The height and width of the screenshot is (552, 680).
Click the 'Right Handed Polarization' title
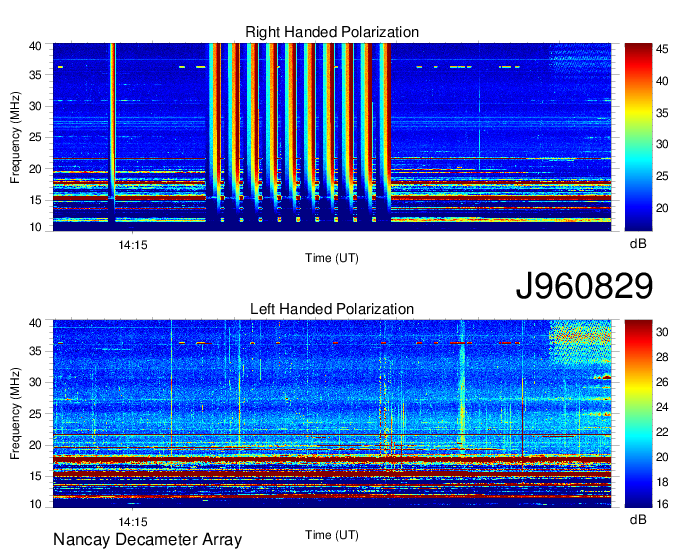(x=332, y=32)
